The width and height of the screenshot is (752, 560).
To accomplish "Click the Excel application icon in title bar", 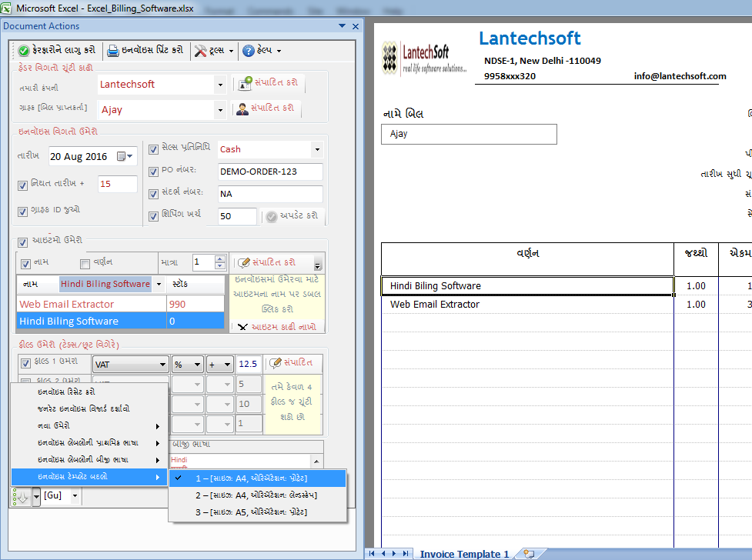I will pyautogui.click(x=5, y=8).
